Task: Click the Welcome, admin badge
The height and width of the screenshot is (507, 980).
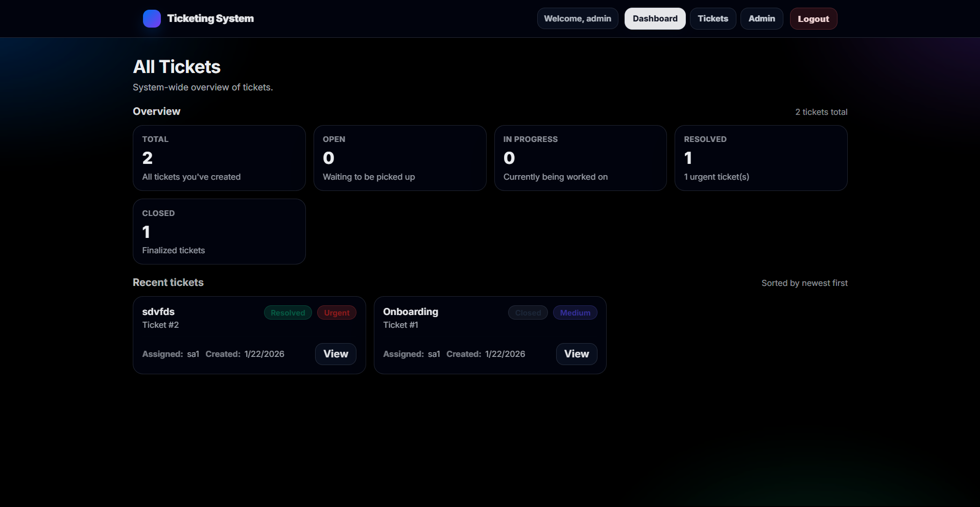Action: click(577, 18)
